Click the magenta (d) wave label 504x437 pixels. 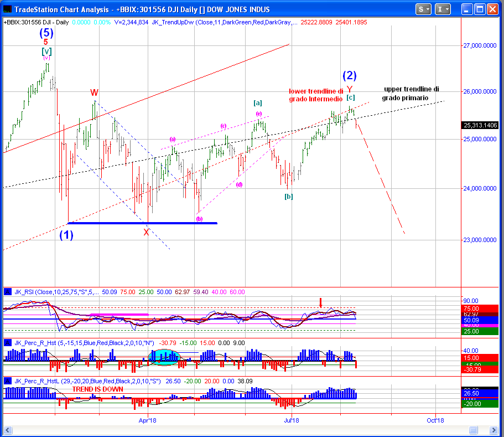239,184
